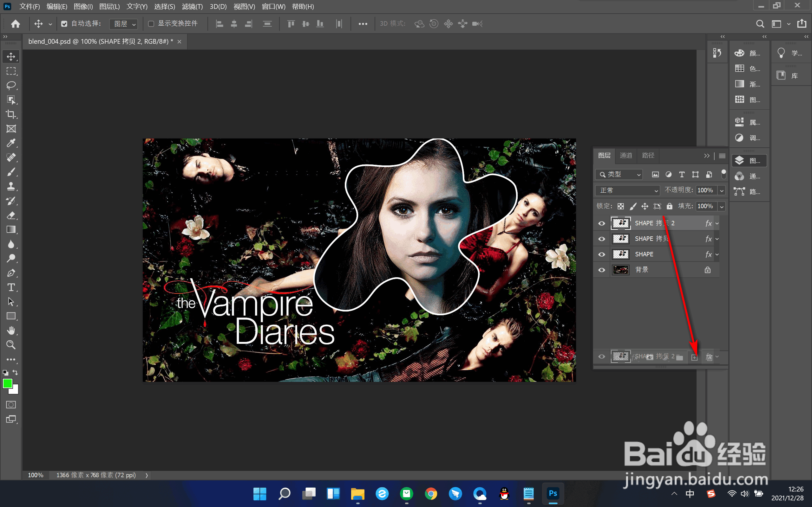Toggle visibility of SHAPE 拷贝 2 layer

[x=602, y=223]
